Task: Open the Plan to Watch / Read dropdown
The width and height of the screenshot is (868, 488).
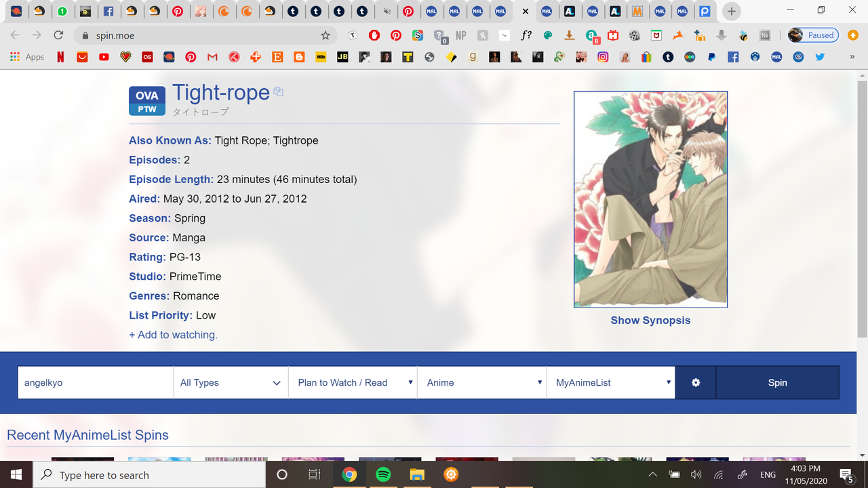Action: pos(353,383)
